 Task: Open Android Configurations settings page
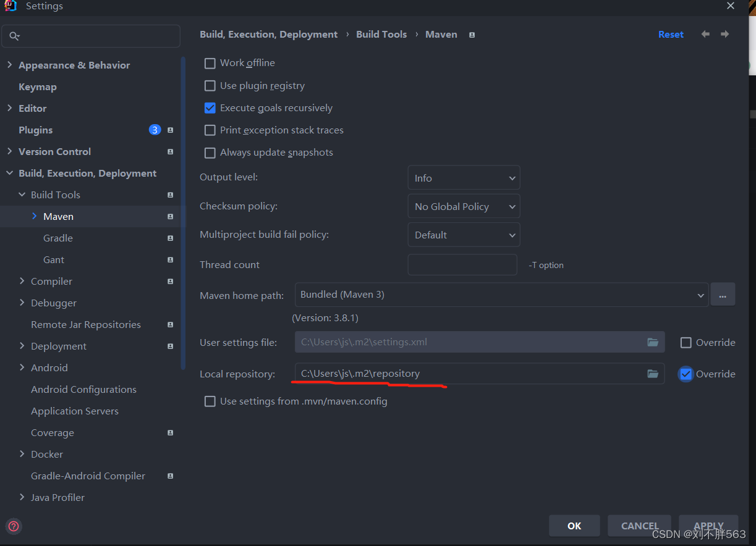pos(83,389)
